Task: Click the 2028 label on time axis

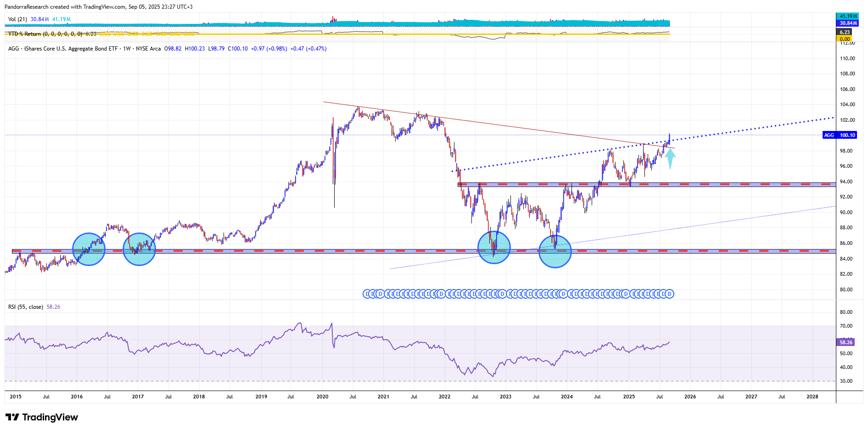Action: (x=812, y=397)
